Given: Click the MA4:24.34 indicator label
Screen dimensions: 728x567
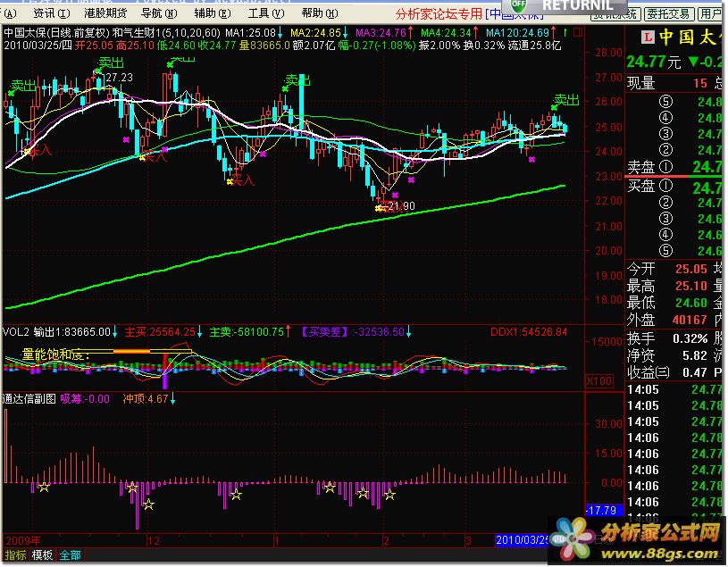Looking at the screenshot, I should click(446, 33).
